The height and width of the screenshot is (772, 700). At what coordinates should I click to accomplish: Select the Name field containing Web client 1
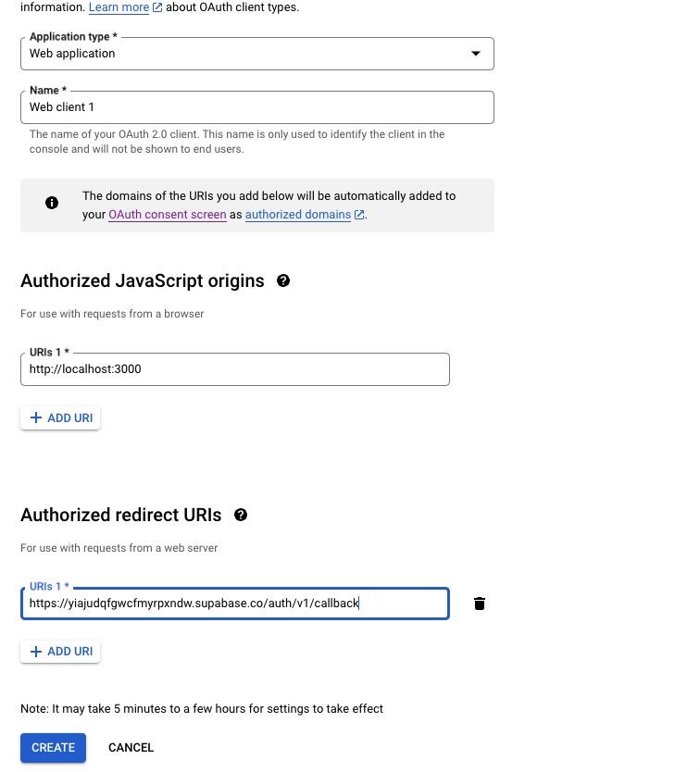pyautogui.click(x=257, y=106)
